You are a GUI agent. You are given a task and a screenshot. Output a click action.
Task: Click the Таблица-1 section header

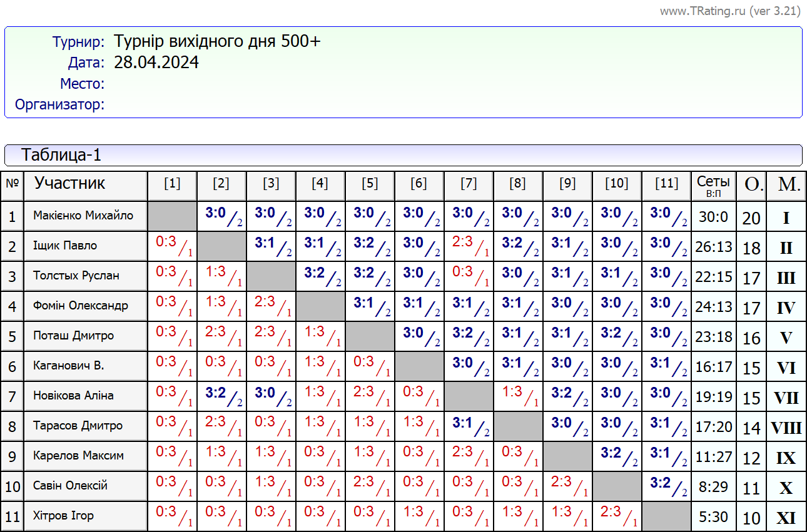(x=61, y=155)
